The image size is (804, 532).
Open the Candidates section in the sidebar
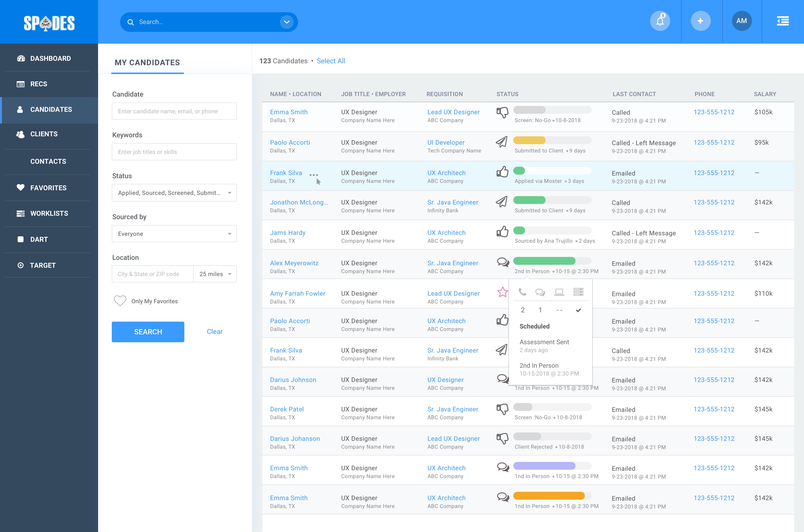(50, 109)
